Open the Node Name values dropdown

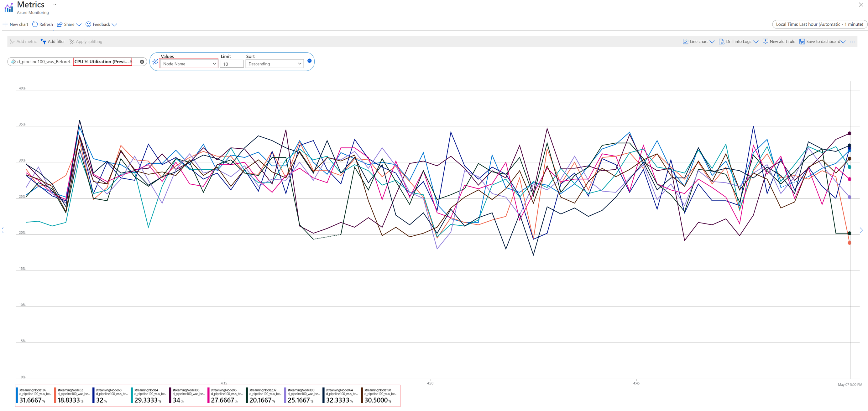point(189,64)
